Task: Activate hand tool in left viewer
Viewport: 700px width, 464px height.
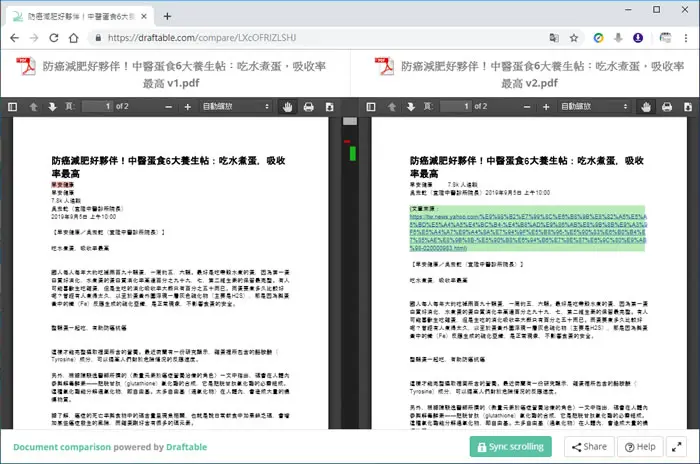Action: [288, 107]
